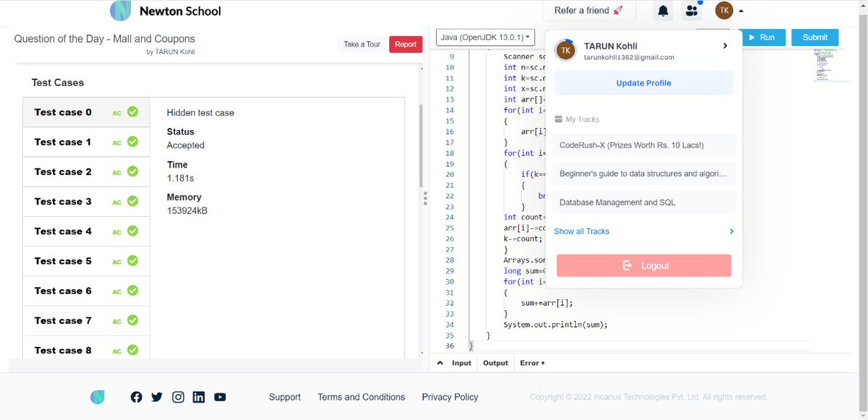Screen dimensions: 868x420
Task: Switch to the Output tab
Action: (495, 362)
